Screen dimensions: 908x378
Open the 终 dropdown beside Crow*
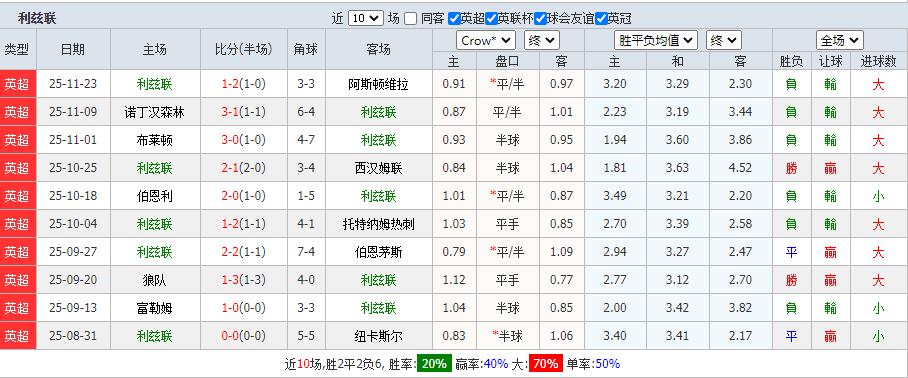(x=541, y=41)
